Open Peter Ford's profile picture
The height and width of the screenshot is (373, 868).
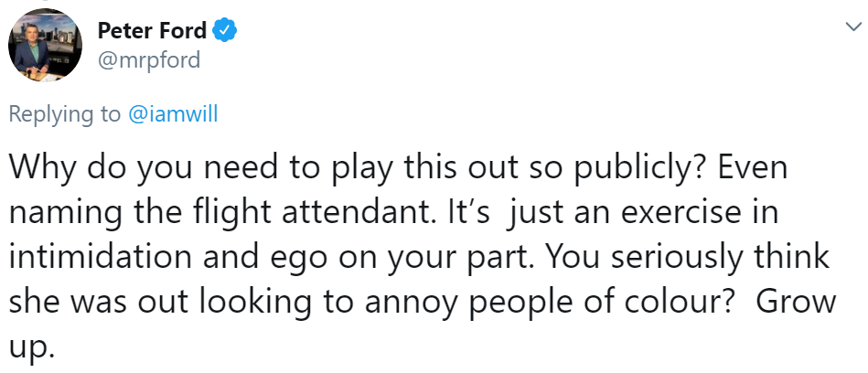45,46
